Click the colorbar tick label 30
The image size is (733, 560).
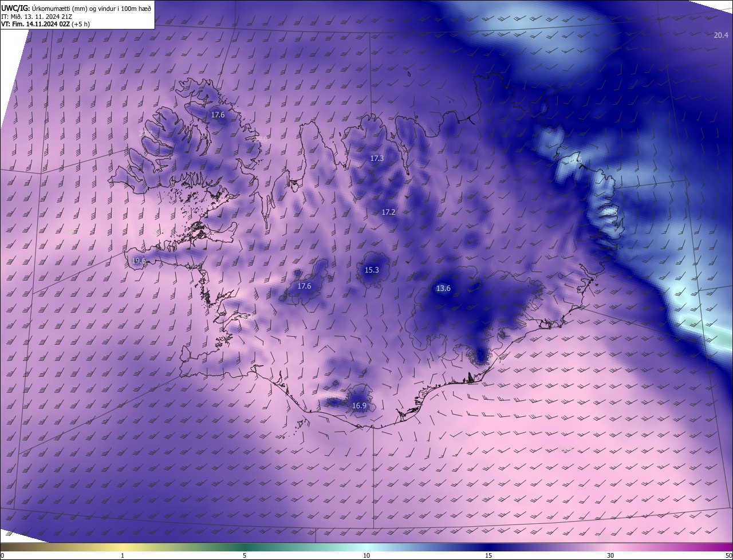[x=610, y=555]
